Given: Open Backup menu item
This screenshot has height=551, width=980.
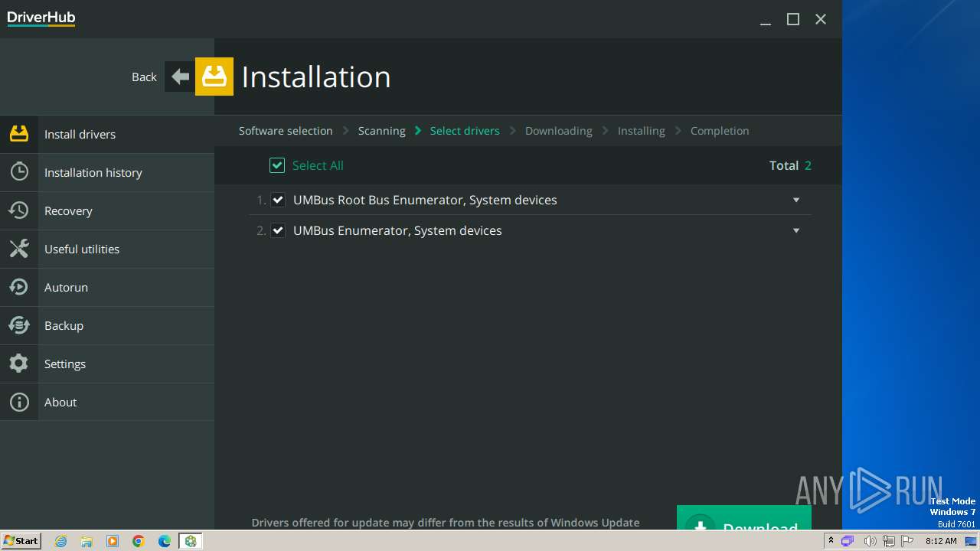Looking at the screenshot, I should click(x=107, y=325).
